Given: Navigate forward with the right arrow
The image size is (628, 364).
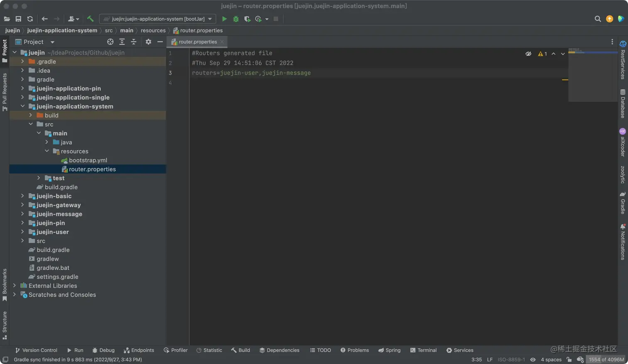Looking at the screenshot, I should (x=56, y=19).
